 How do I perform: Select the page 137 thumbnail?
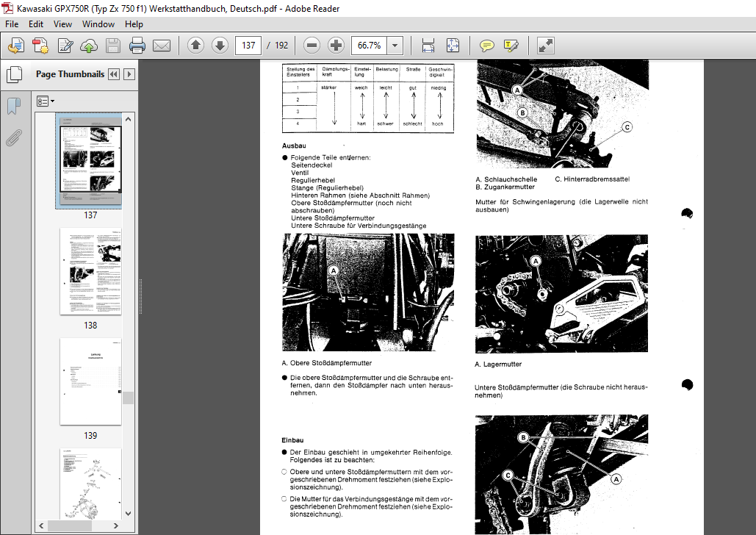coord(90,160)
